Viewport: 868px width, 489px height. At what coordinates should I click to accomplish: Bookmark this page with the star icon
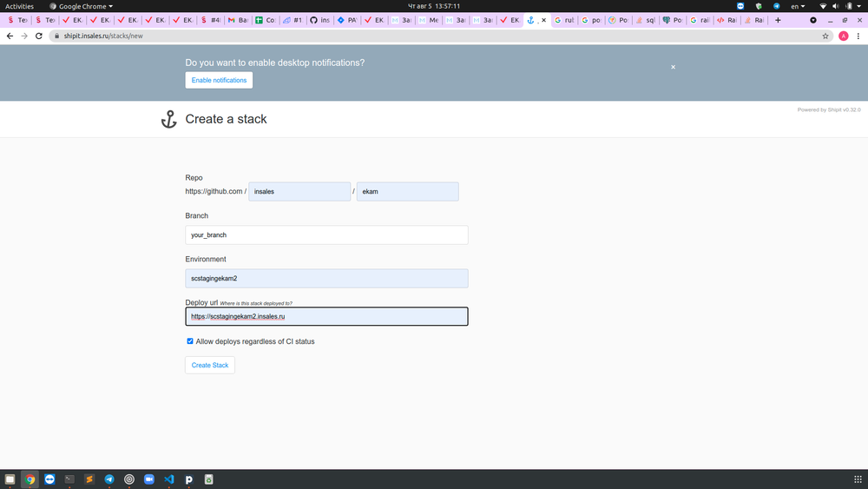coord(825,36)
